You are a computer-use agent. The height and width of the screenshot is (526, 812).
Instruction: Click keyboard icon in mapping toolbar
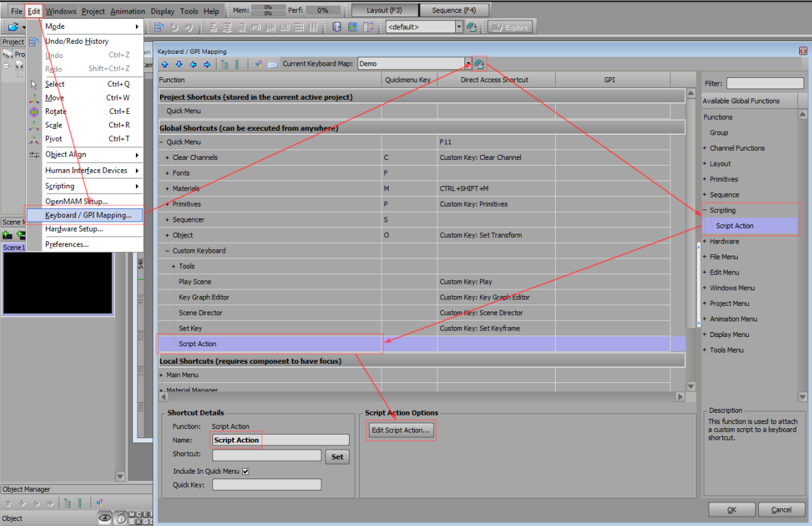[272, 64]
